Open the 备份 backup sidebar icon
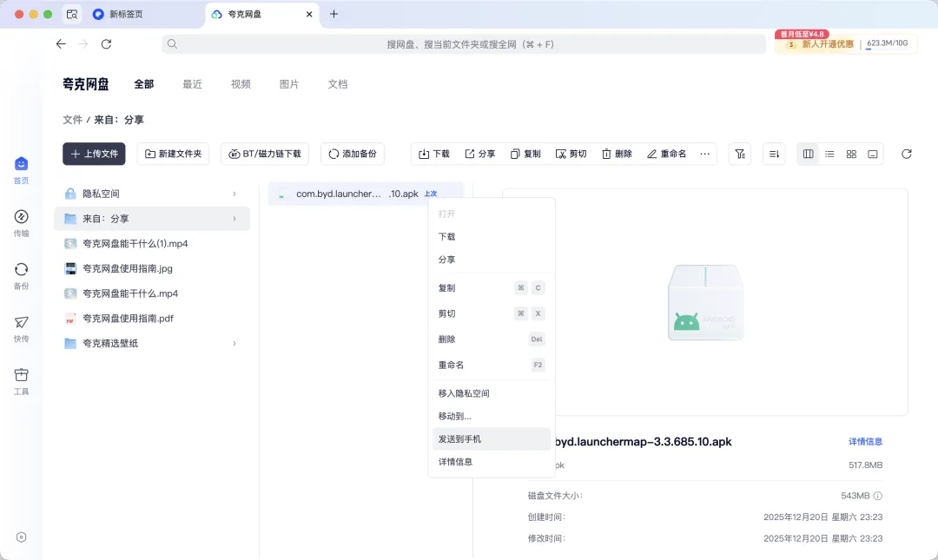The height and width of the screenshot is (560, 938). click(21, 275)
